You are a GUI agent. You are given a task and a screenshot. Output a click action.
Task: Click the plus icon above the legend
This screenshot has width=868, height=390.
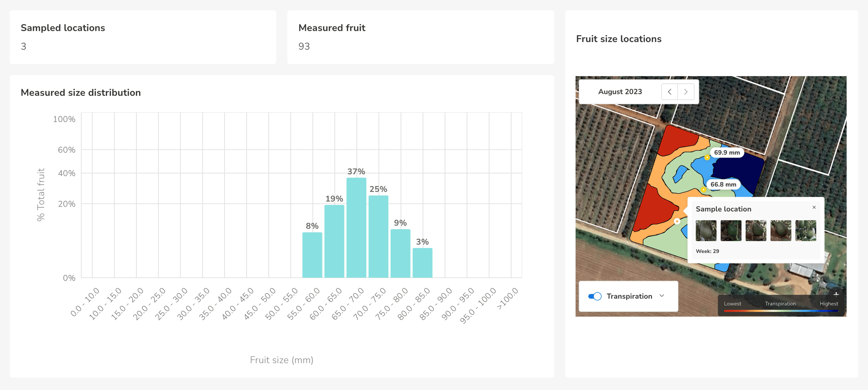tap(836, 294)
